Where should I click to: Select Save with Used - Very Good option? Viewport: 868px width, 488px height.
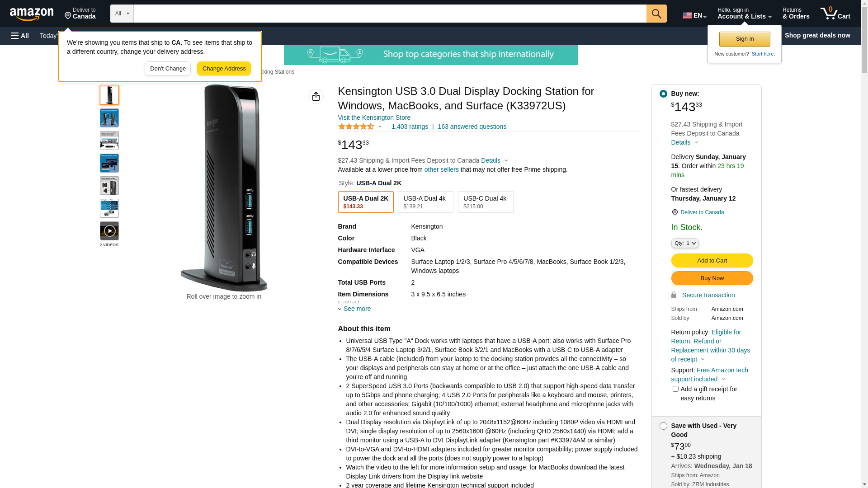pos(663,426)
